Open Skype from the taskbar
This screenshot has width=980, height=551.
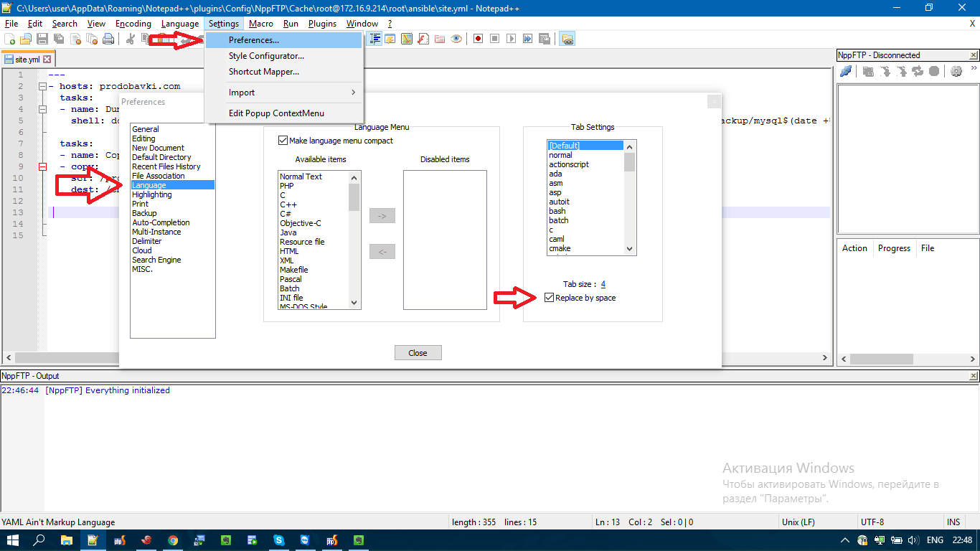tap(279, 540)
